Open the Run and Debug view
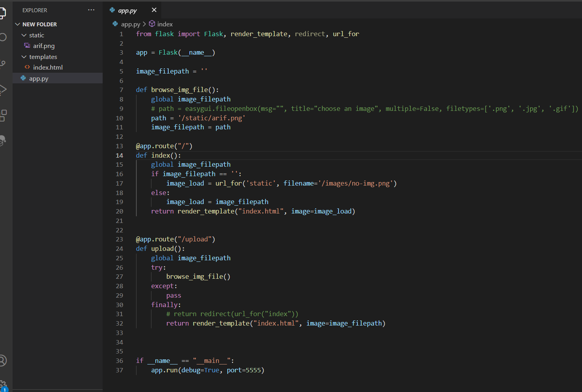582x392 pixels. (2, 90)
